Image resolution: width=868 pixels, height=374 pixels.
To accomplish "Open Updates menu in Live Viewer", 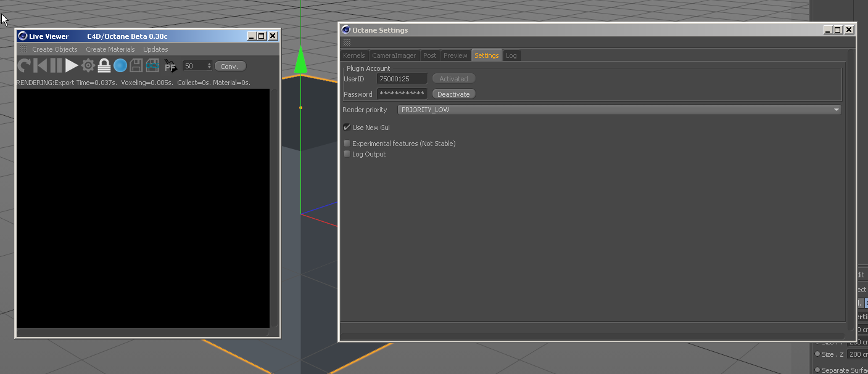I will pyautogui.click(x=155, y=49).
